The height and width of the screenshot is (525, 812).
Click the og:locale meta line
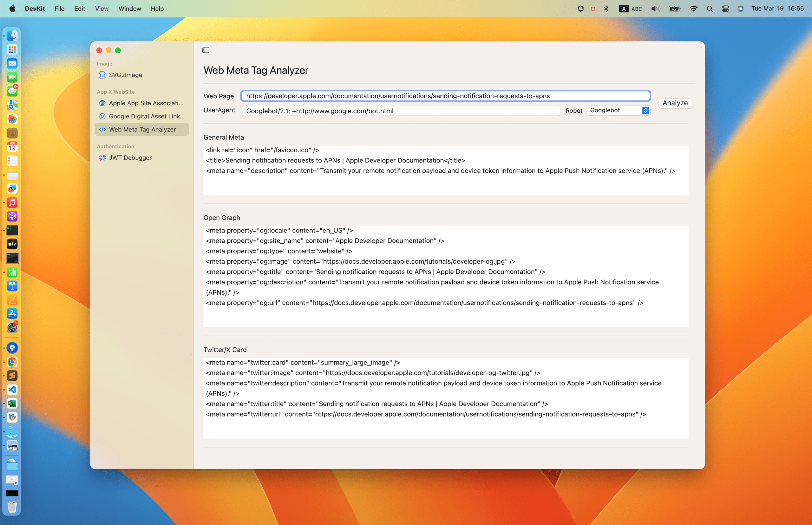click(279, 230)
